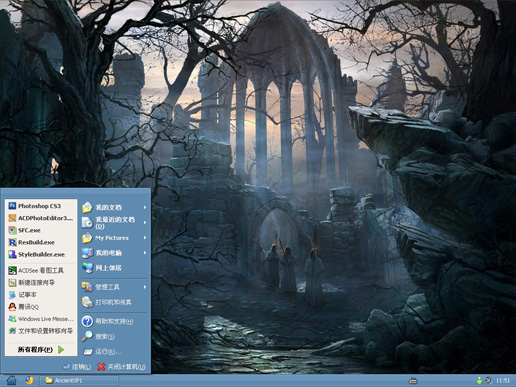Click the 11:51 taskbar clock
The width and height of the screenshot is (516, 387).
coord(503,381)
